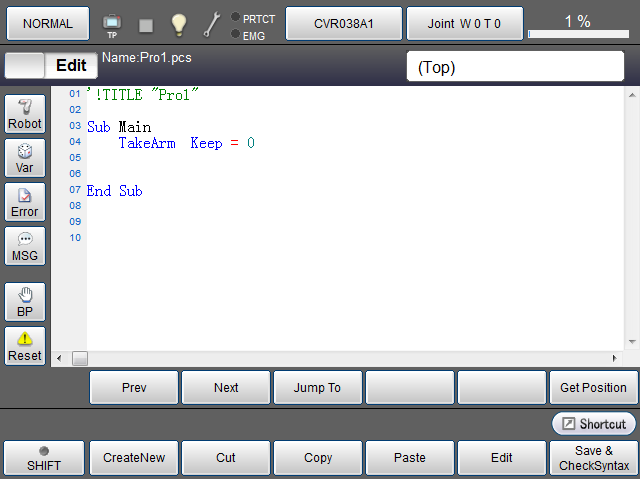Click the wrench tool icon
Screen dimensions: 640x479
coord(212,23)
